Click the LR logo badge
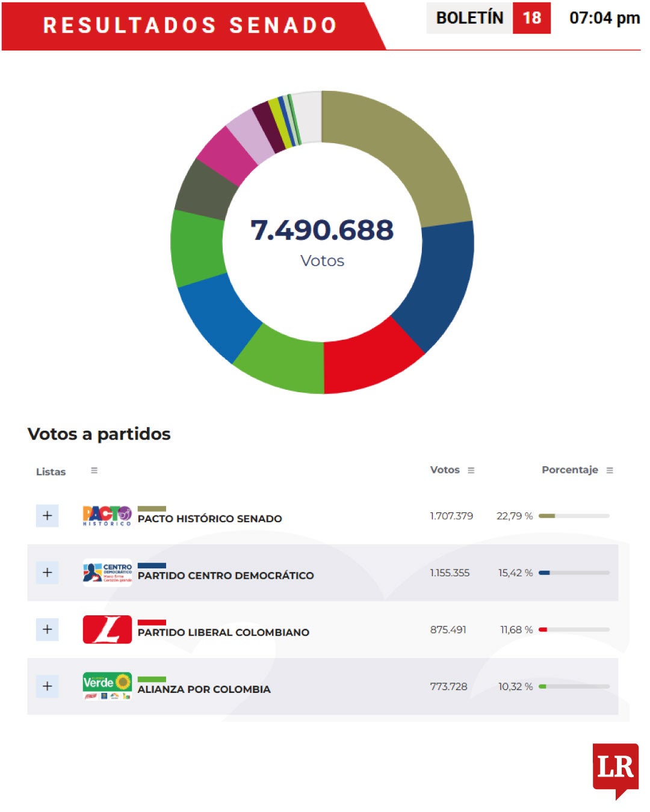This screenshot has height=812, width=650. click(615, 769)
